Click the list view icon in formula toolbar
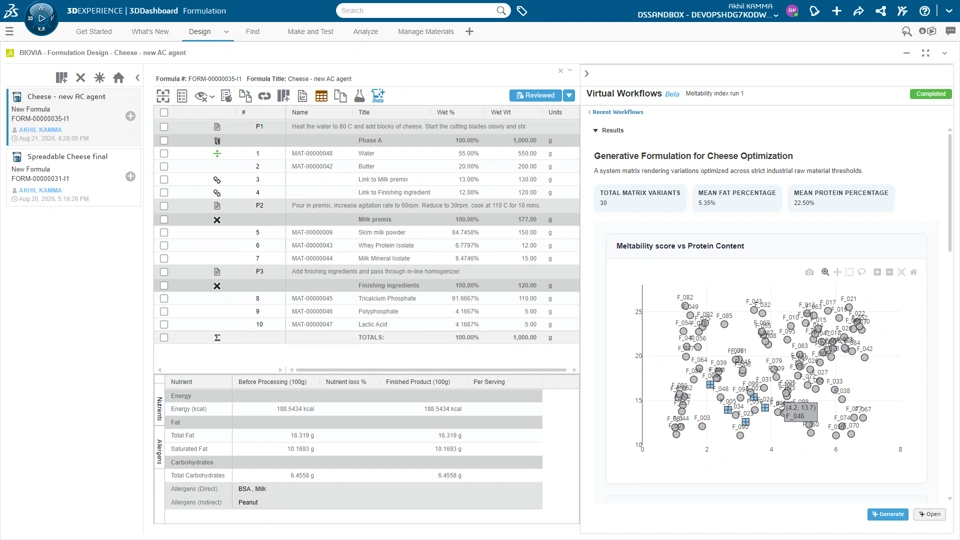The image size is (960, 540). [x=182, y=96]
